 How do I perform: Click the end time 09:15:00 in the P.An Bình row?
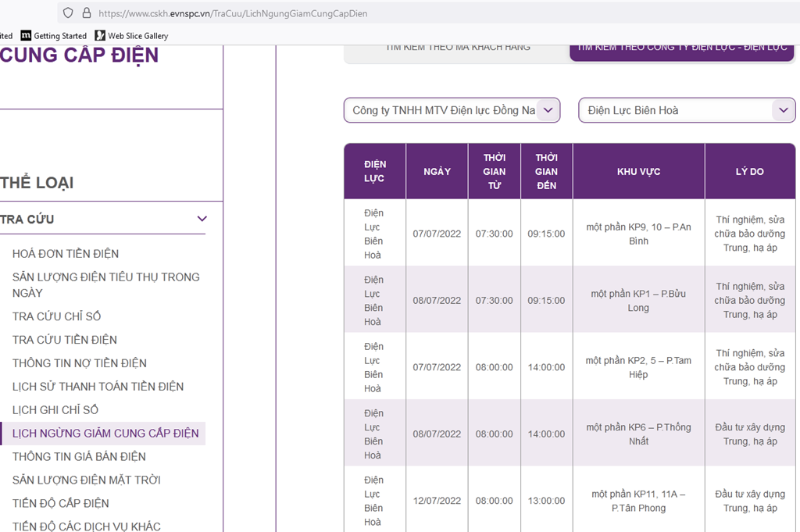[x=546, y=234]
